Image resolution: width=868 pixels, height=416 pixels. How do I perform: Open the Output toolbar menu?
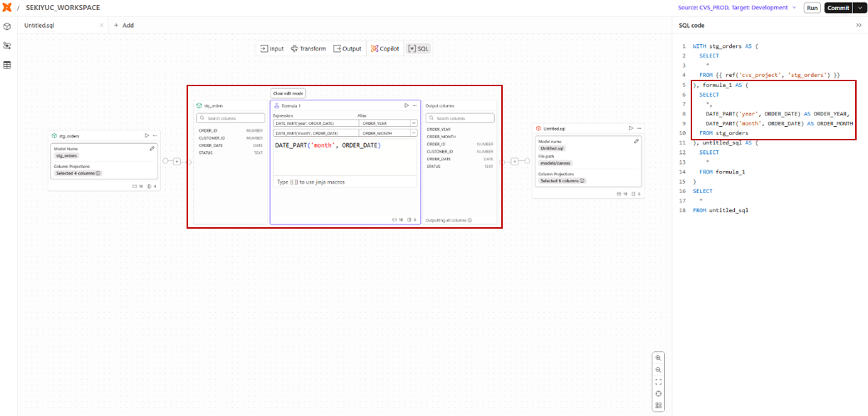pos(347,48)
